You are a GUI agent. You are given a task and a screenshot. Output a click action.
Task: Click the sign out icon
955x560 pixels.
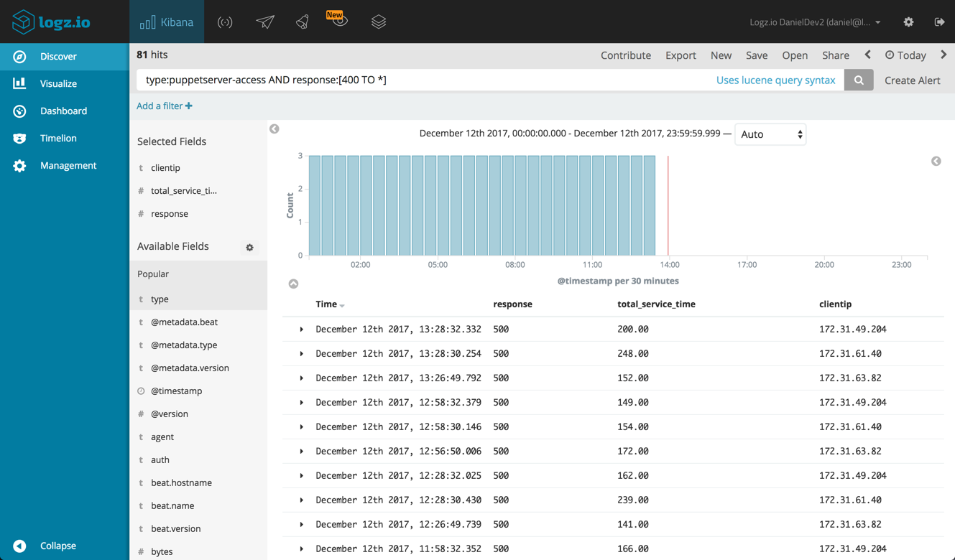pos(939,22)
